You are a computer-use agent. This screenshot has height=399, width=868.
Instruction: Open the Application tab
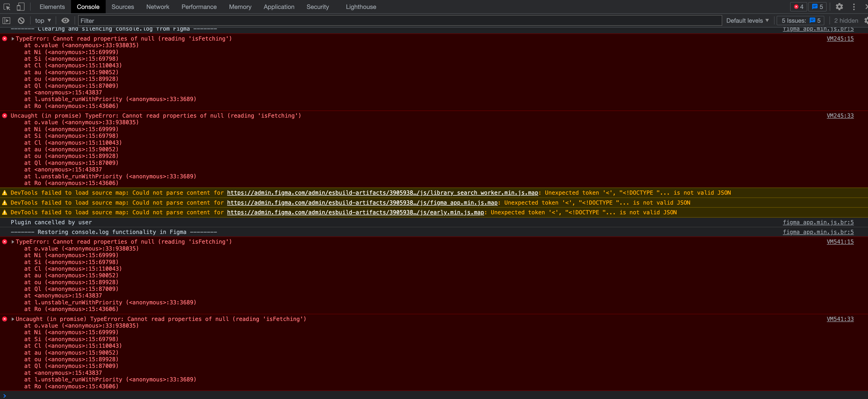279,7
